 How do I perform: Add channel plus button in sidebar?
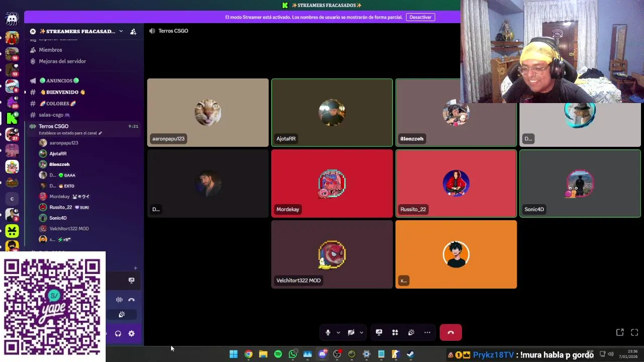(x=135, y=268)
